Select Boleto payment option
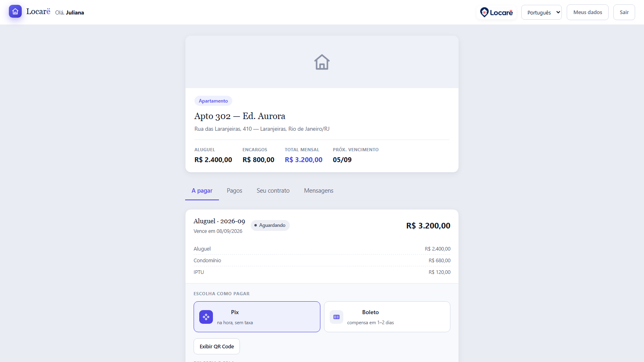The width and height of the screenshot is (644, 362). [387, 317]
